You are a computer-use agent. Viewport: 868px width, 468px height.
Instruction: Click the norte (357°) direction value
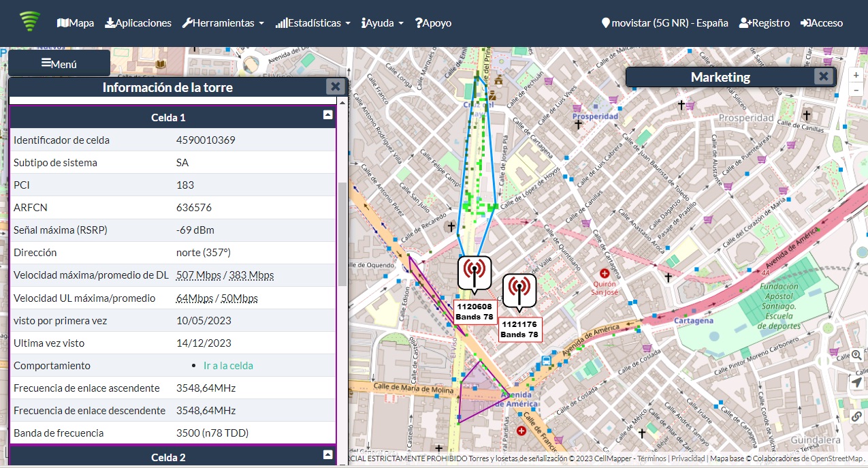point(204,253)
